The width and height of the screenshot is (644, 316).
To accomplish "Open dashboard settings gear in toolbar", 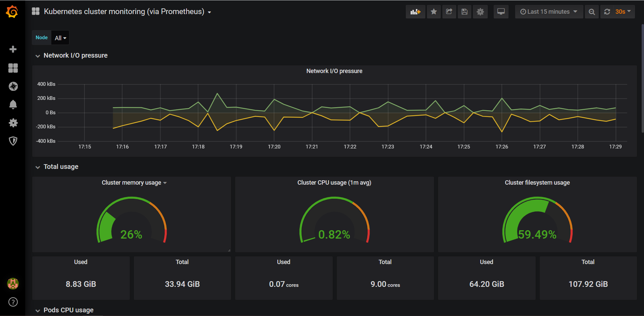I will 480,12.
